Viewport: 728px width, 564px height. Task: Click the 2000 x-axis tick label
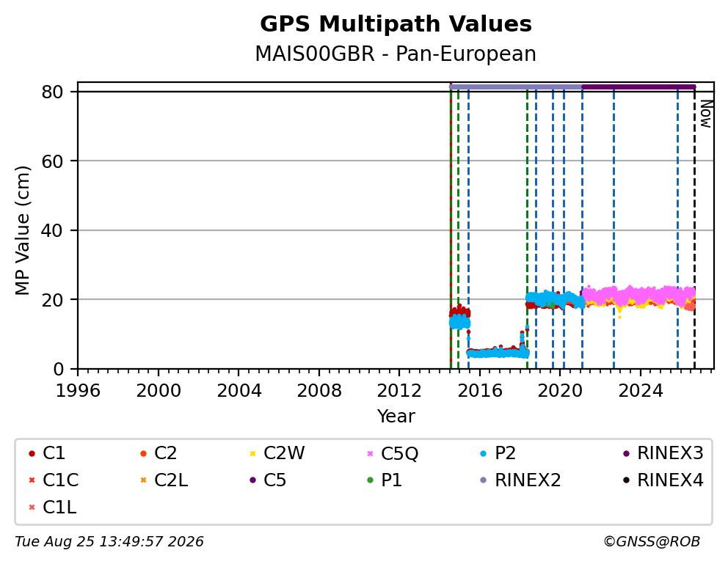[159, 391]
